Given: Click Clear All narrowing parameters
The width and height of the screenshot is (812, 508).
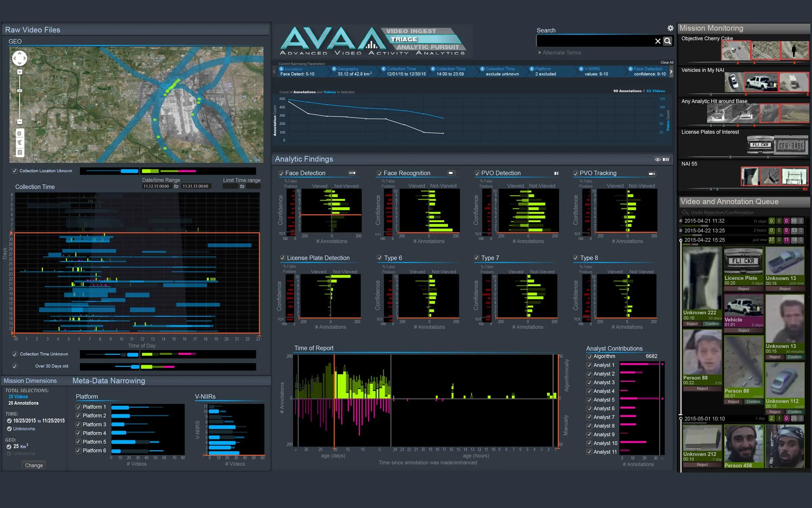Looking at the screenshot, I should tap(667, 62).
